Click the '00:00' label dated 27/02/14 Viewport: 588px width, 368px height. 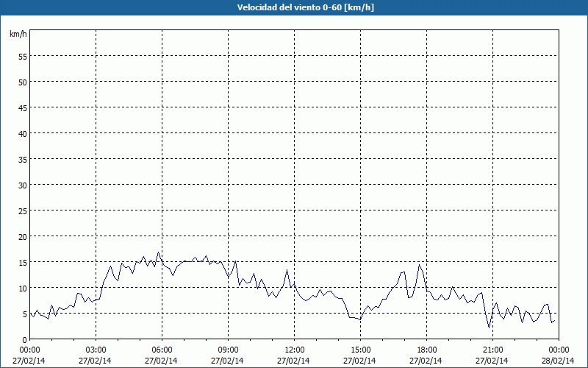click(x=29, y=350)
